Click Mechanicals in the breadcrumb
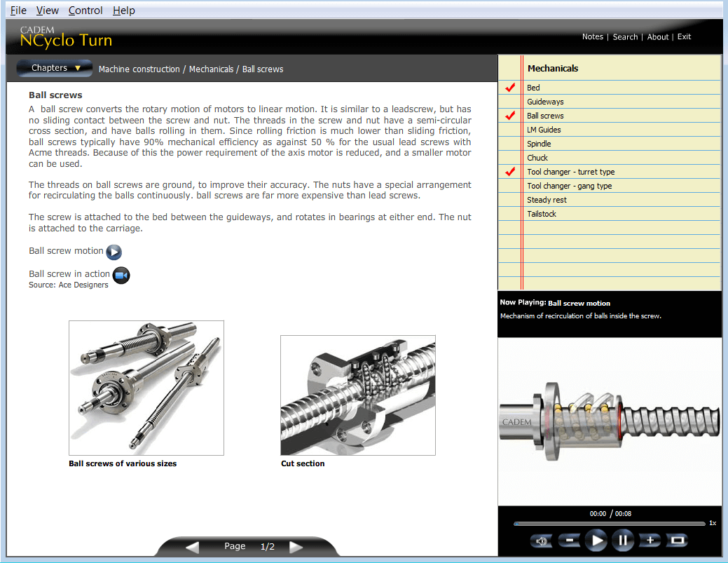This screenshot has width=728, height=563. (x=211, y=69)
